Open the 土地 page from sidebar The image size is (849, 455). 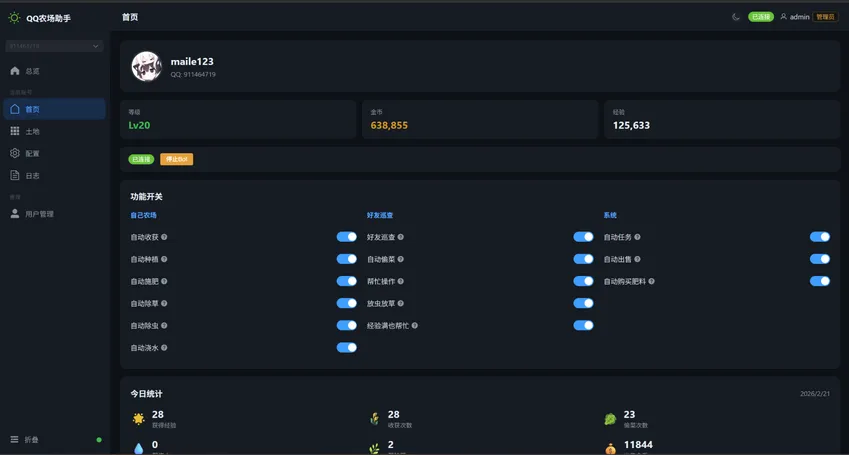pos(32,131)
